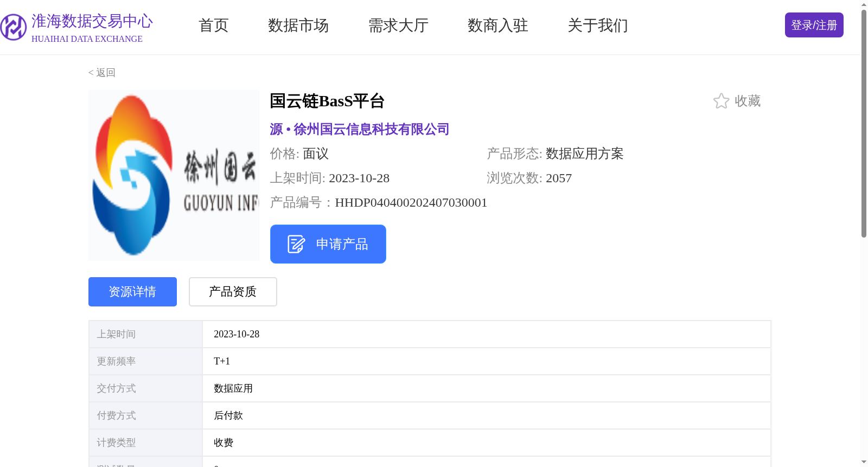Viewport: 868px width, 467px height.
Task: Click the 浏览次数: 2057 text
Action: click(529, 178)
